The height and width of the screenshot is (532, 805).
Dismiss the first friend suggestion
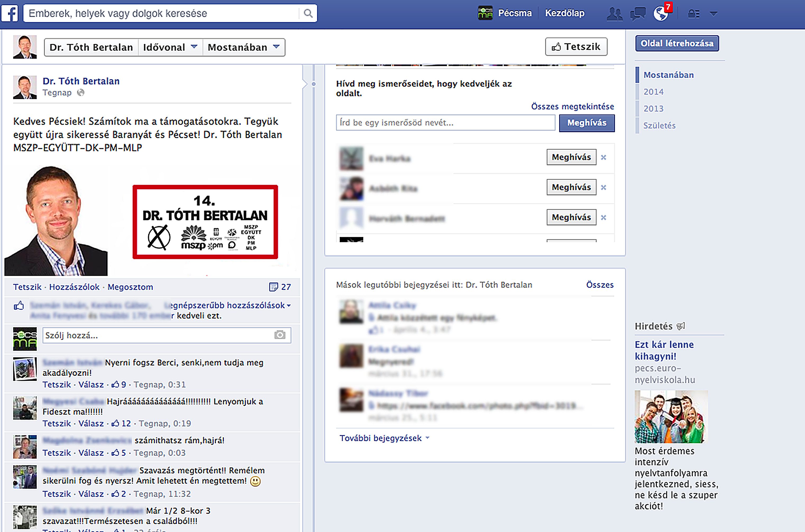pyautogui.click(x=603, y=157)
